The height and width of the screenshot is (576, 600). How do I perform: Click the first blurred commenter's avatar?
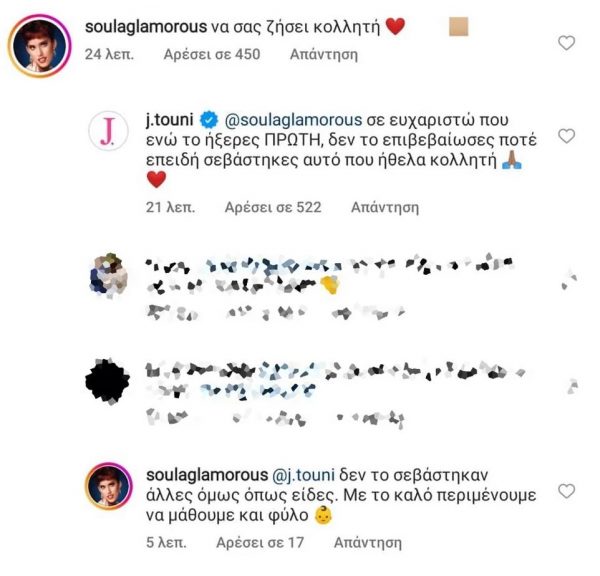click(x=109, y=275)
